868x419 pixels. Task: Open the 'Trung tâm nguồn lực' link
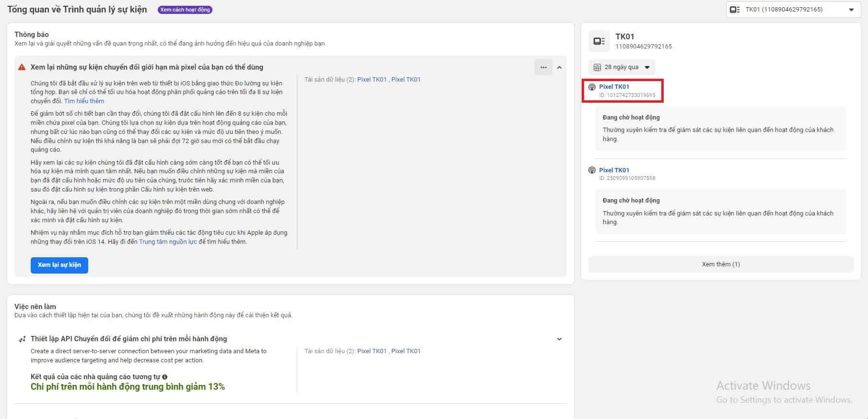tap(168, 242)
